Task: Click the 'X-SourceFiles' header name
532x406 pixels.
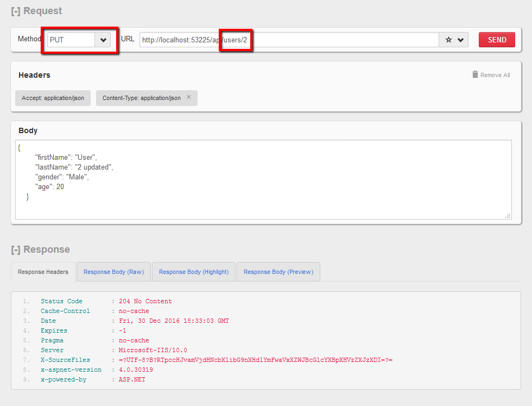Action: [x=65, y=360]
